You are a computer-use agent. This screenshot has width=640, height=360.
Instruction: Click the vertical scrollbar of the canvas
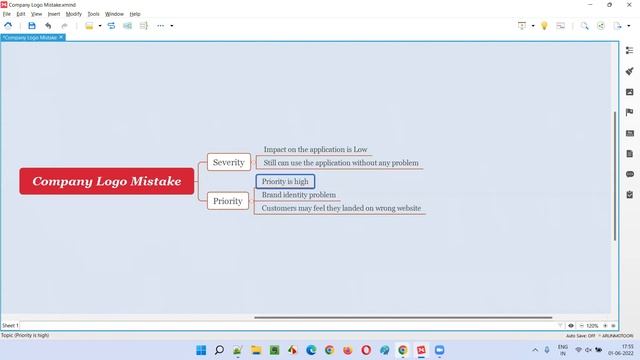pos(615,176)
